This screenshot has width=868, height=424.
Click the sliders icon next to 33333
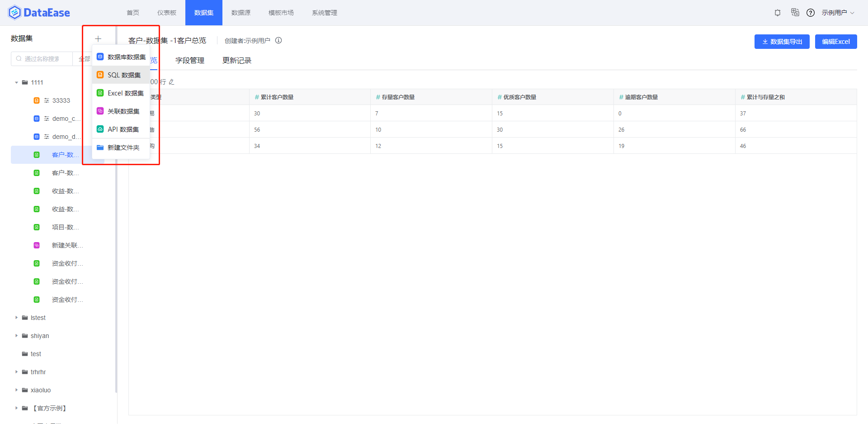[x=47, y=100]
